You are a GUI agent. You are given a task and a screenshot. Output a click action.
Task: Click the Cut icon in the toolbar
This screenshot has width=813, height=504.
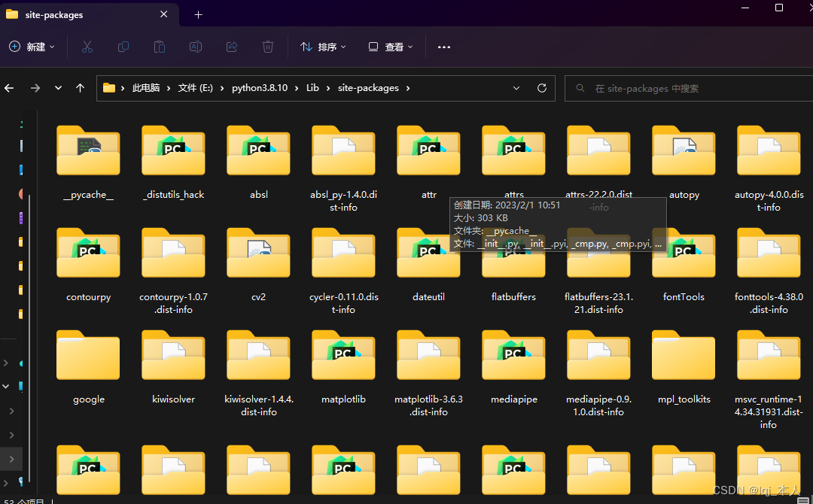[87, 47]
